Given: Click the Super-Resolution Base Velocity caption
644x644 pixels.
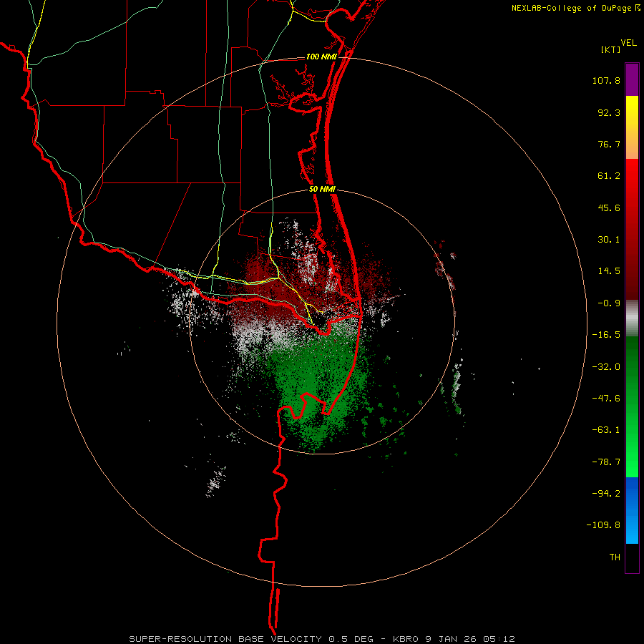Looking at the screenshot, I should click(x=322, y=639).
